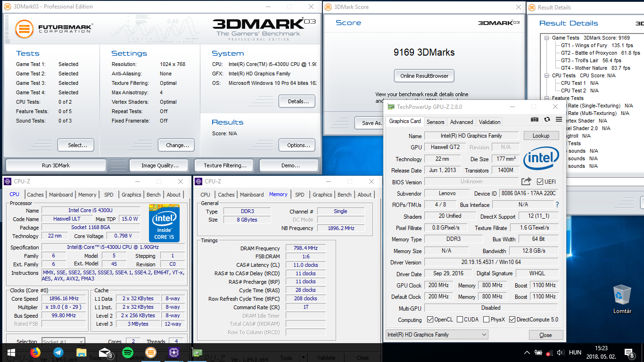Screen dimensions: 644x362
Task: Open Mainboard tab in the CPU-Z CPU window
Action: pos(61,195)
